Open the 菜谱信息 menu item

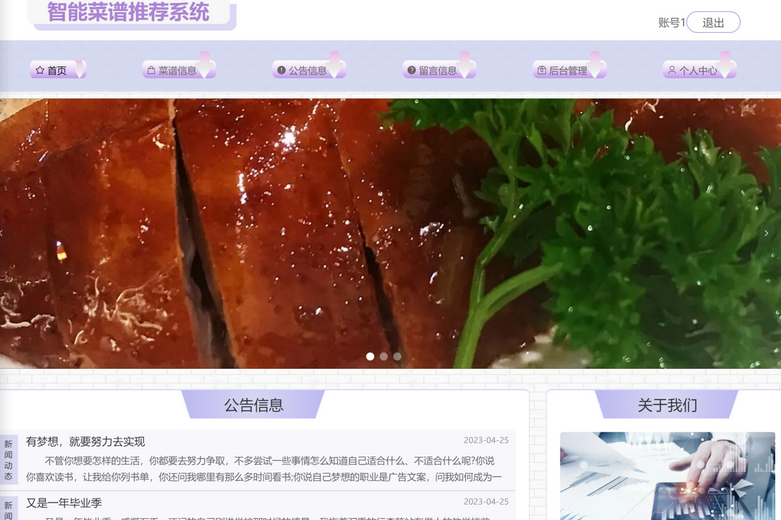(179, 70)
